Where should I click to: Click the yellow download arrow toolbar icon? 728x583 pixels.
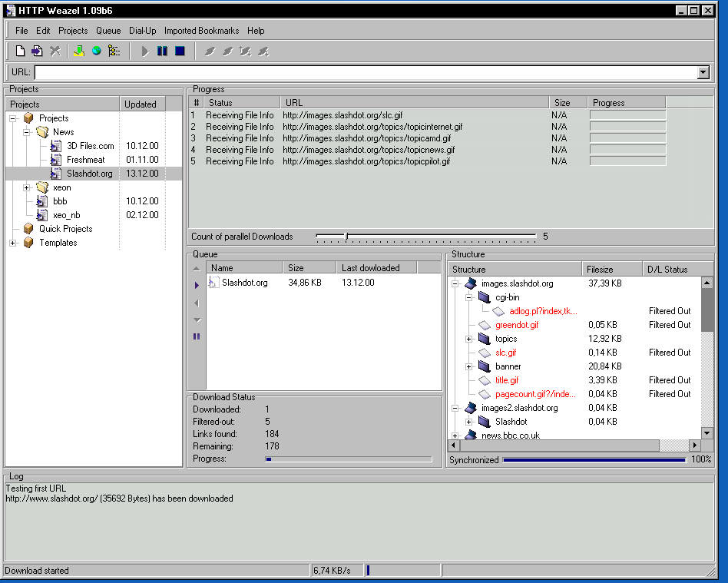pyautogui.click(x=78, y=51)
